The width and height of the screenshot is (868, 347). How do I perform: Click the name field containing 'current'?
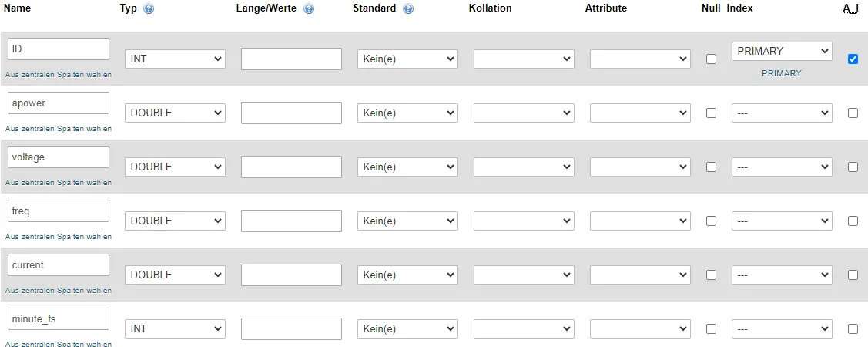tap(59, 264)
